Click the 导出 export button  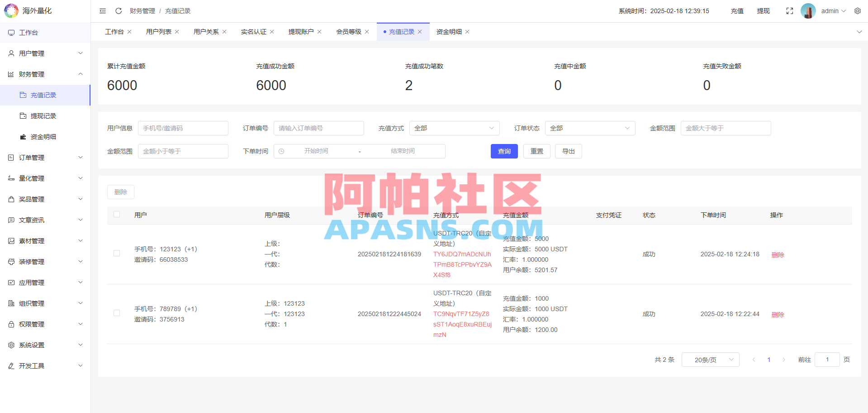point(568,151)
